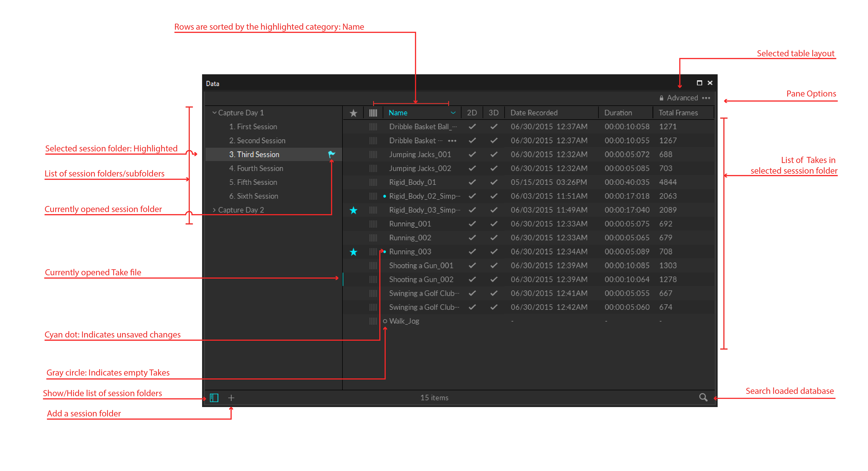Select the Shooting a Gun_002 take row
868x471 pixels.
coord(421,279)
